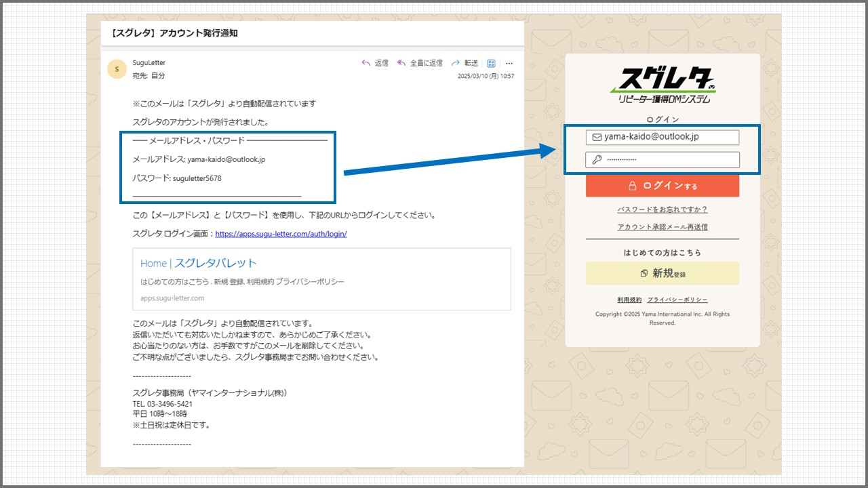Click the yellow 新規登録 button

pyautogui.click(x=663, y=274)
